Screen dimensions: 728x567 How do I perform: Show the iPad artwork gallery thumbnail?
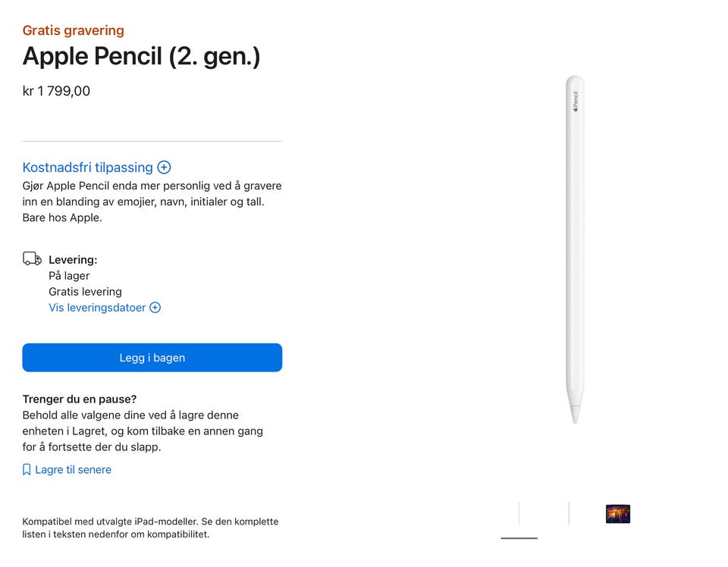[x=618, y=514]
